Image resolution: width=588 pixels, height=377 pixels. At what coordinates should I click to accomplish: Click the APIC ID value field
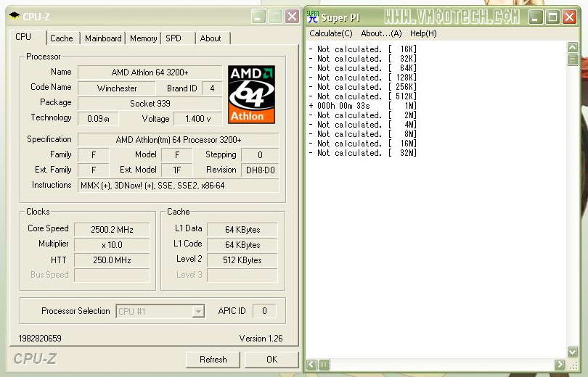264,311
